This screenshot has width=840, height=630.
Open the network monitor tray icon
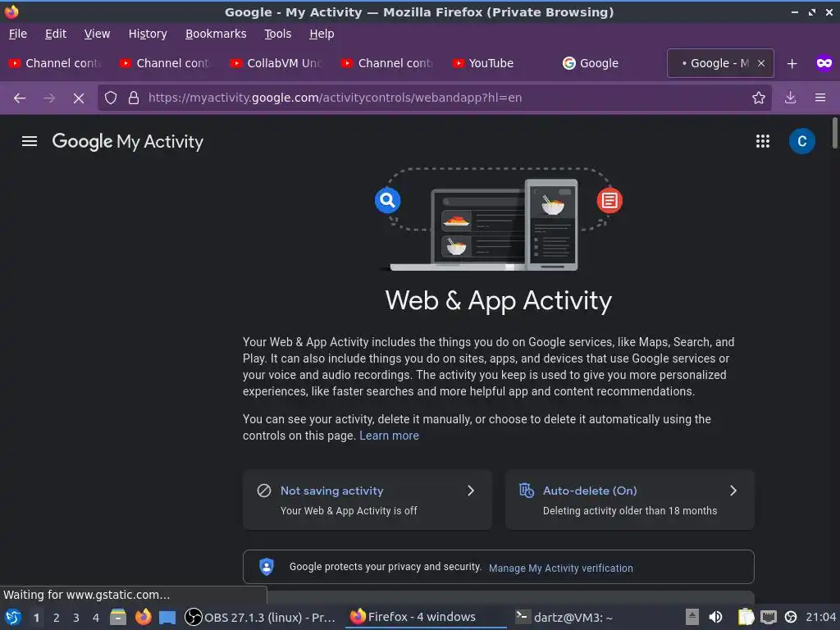[768, 617]
